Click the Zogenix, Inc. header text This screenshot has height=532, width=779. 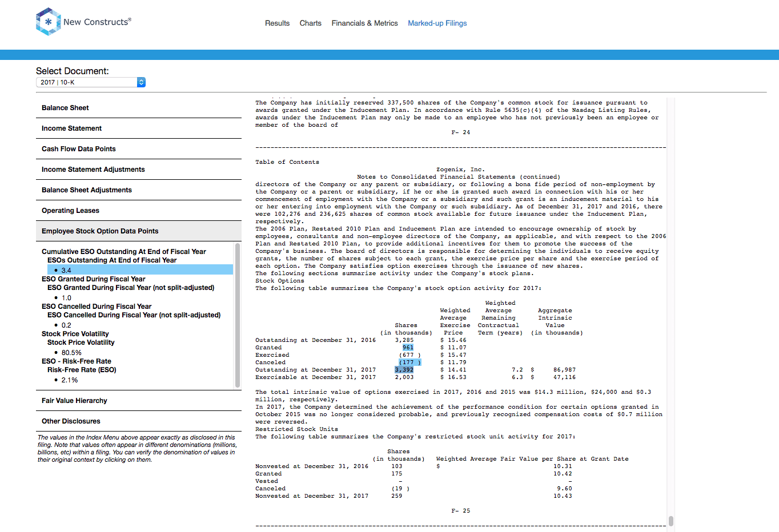click(460, 170)
